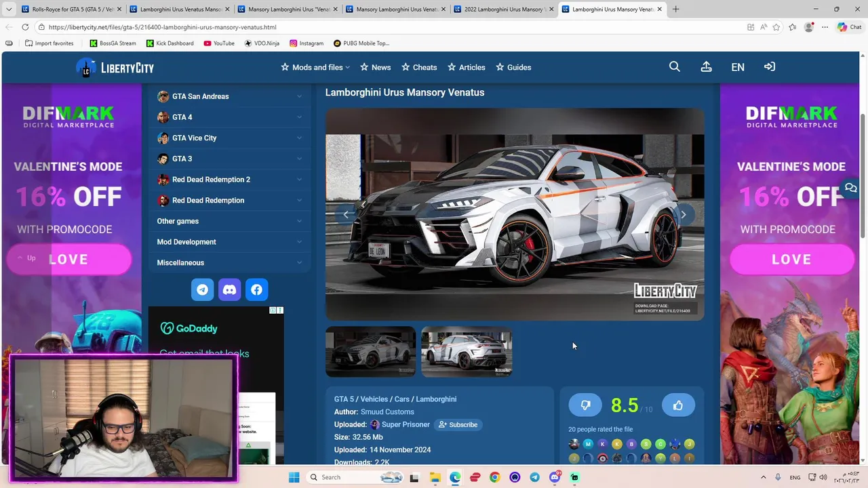The width and height of the screenshot is (868, 488).
Task: Open Discord app from taskbar
Action: (555, 477)
